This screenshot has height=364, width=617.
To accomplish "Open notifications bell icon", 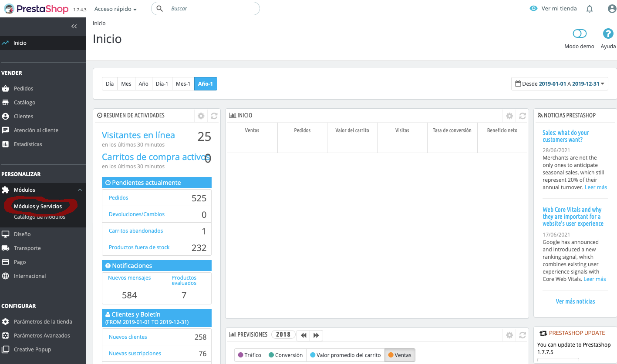I will click(x=590, y=9).
